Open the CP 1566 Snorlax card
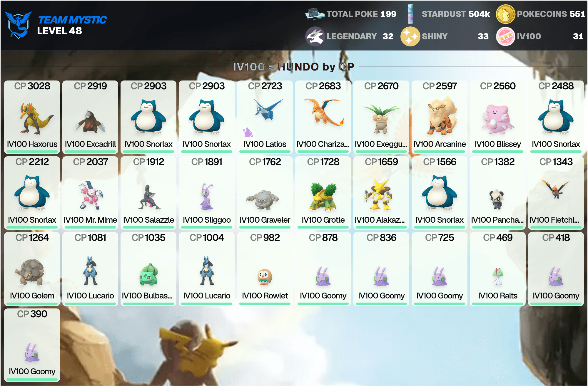The width and height of the screenshot is (588, 386). pos(440,193)
